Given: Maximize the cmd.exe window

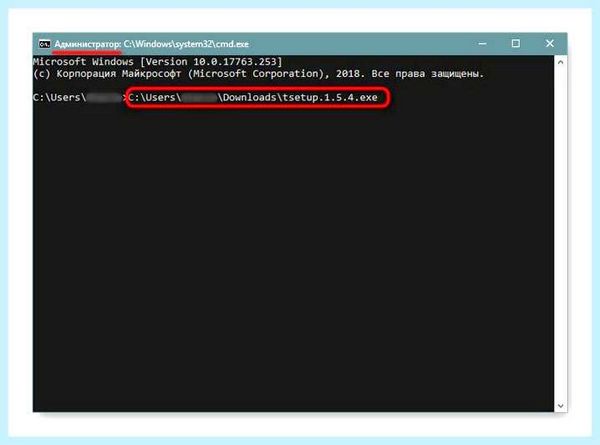Looking at the screenshot, I should 516,44.
